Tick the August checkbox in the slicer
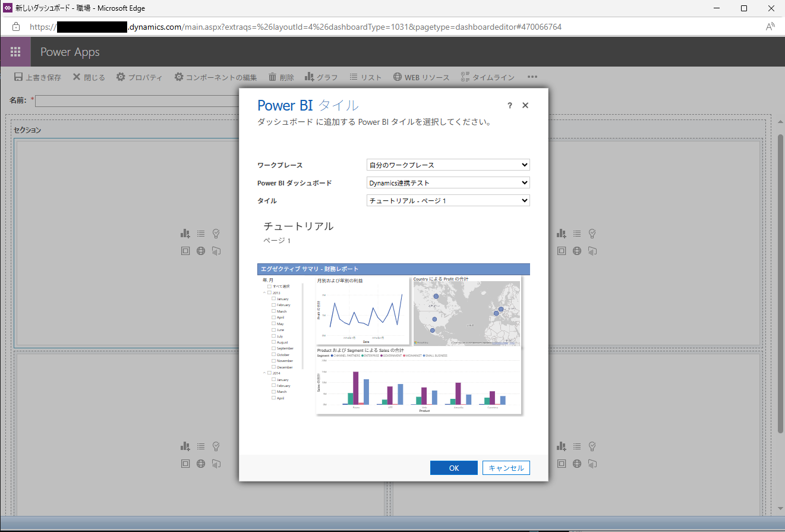785x532 pixels. tap(274, 342)
